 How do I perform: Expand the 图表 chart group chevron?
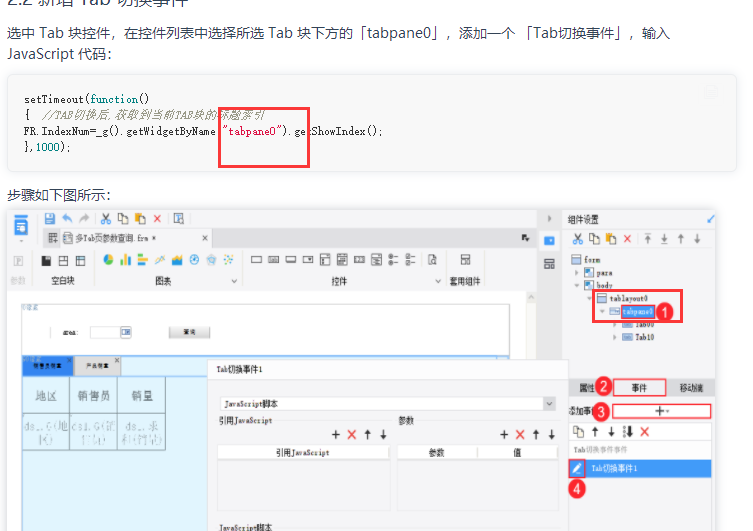point(234,281)
